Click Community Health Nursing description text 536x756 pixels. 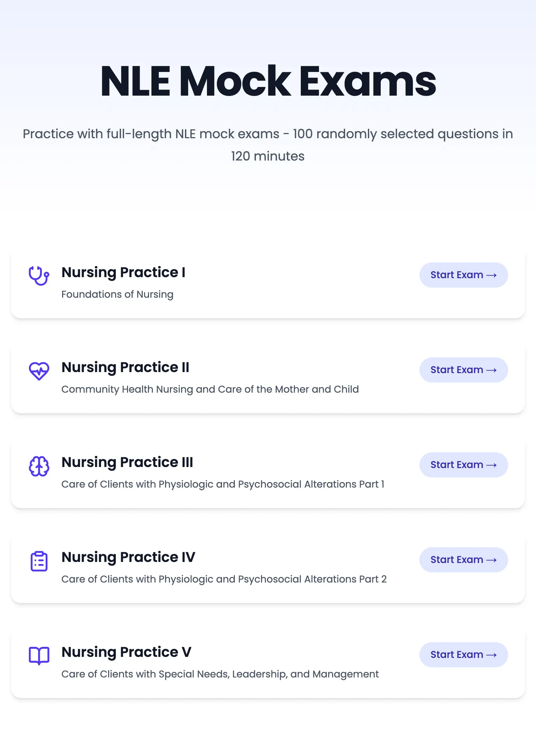click(210, 390)
